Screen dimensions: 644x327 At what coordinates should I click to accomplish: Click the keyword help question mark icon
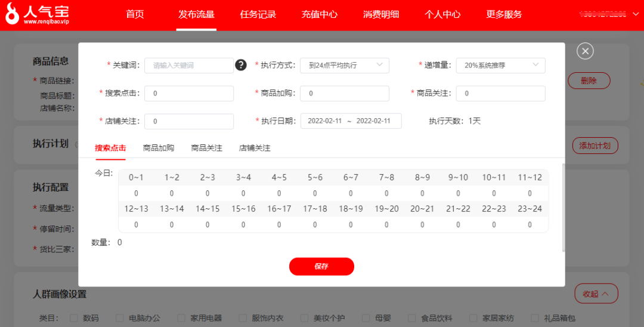tap(241, 65)
